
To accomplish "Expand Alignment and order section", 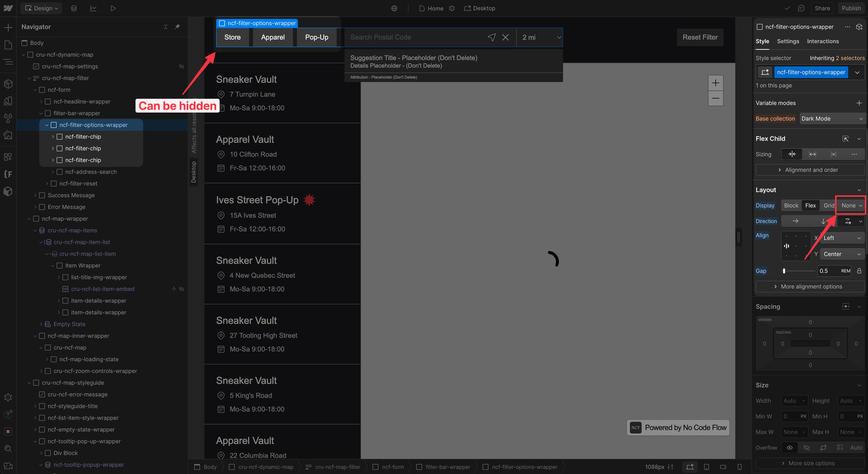I will (x=810, y=170).
